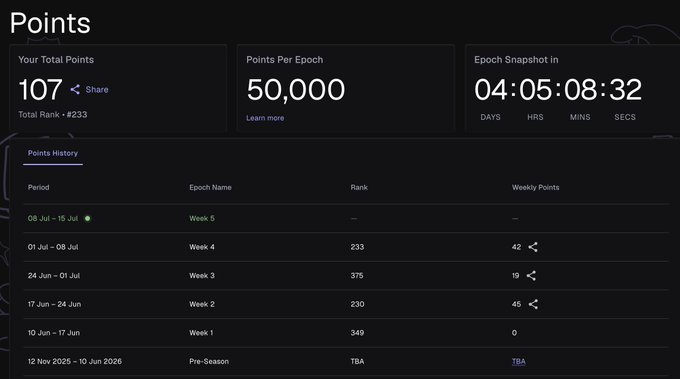Select the 24 Jun – 01 Jul period
Screen dimensions: 680x379
54,276
